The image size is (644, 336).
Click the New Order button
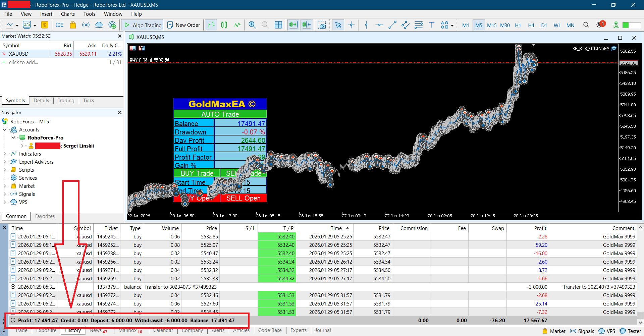coord(183,25)
